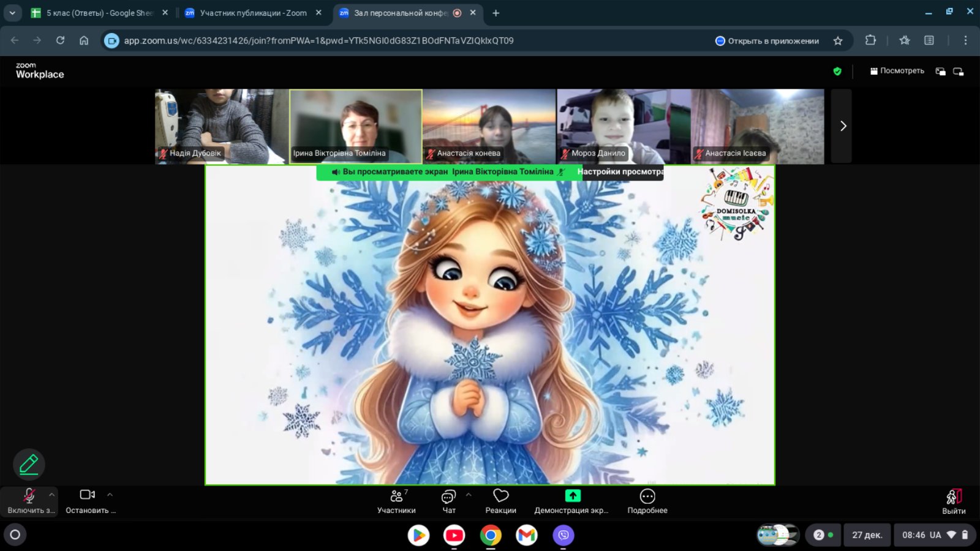Open the calendar date 27 дек.
Image resolution: width=980 pixels, height=551 pixels.
point(867,534)
